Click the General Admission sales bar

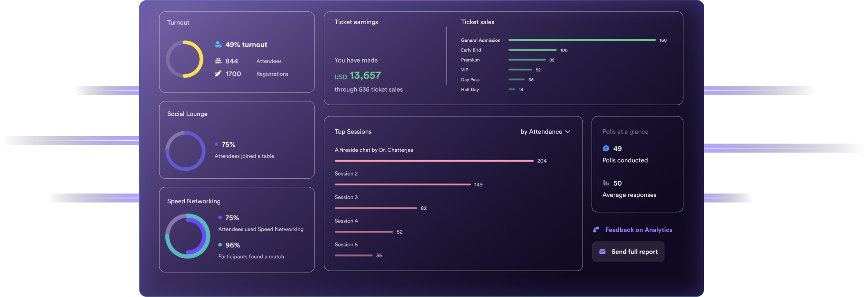pos(581,40)
